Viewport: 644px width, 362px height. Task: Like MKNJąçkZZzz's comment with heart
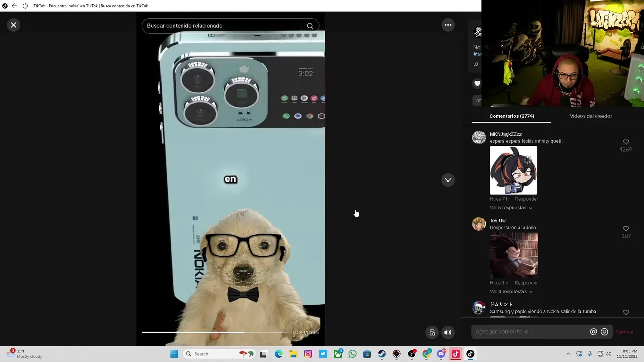[626, 142]
